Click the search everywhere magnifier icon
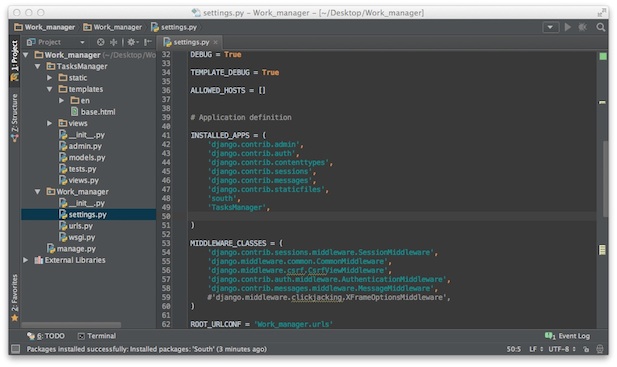Viewport: 617px width, 367px height. [x=600, y=27]
